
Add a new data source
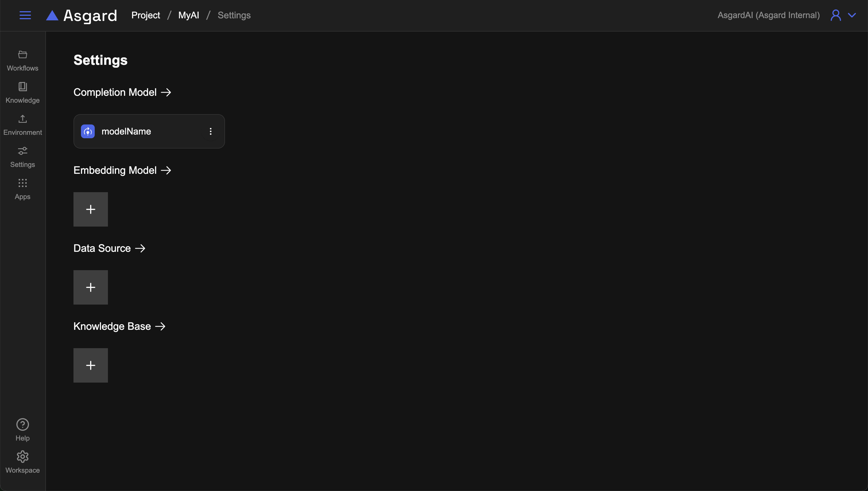click(x=91, y=287)
